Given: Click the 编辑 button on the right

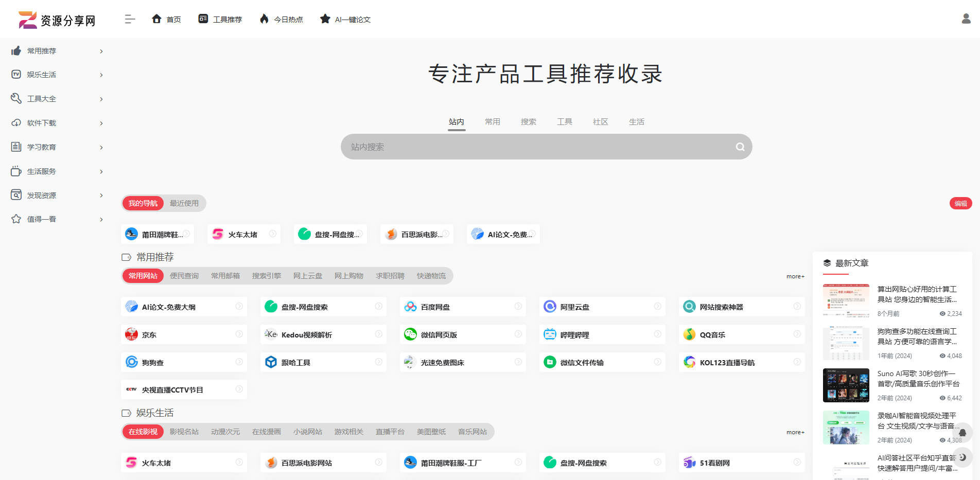Looking at the screenshot, I should click(960, 203).
